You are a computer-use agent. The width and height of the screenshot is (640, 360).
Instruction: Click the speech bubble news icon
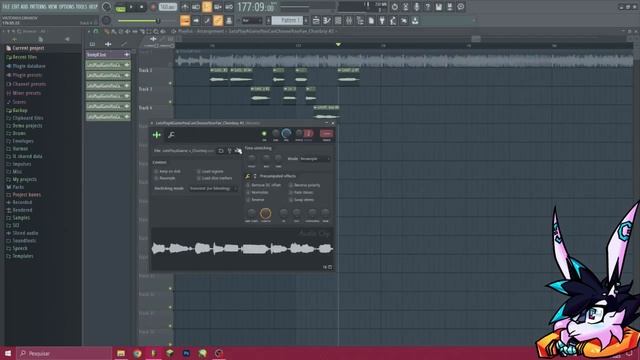click(x=460, y=7)
